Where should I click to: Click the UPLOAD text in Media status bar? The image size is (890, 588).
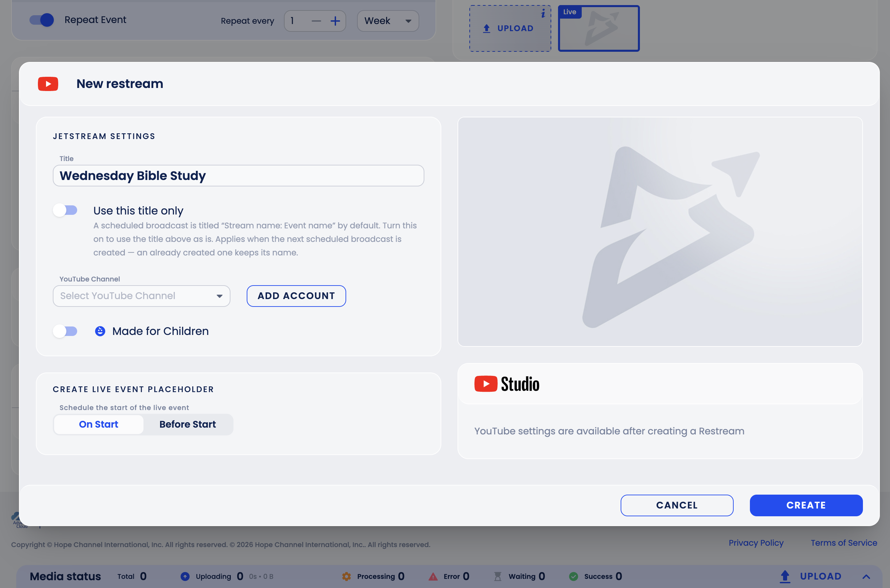pyautogui.click(x=820, y=576)
